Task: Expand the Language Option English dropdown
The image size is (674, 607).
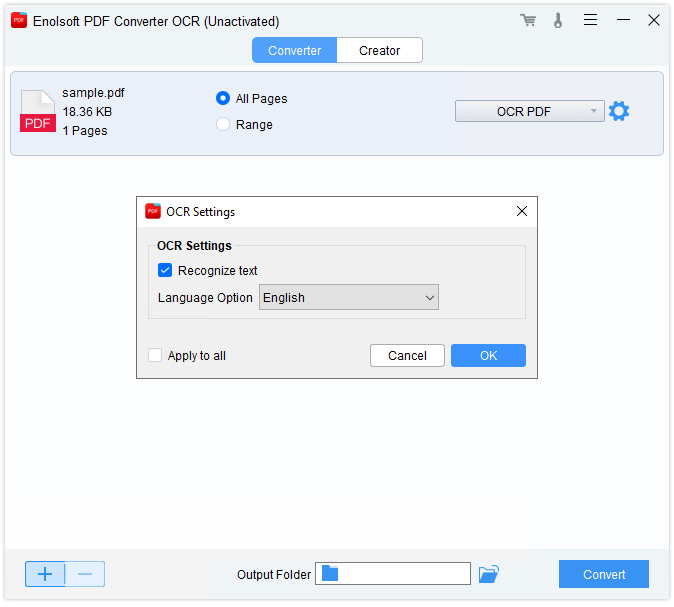Action: 349,297
